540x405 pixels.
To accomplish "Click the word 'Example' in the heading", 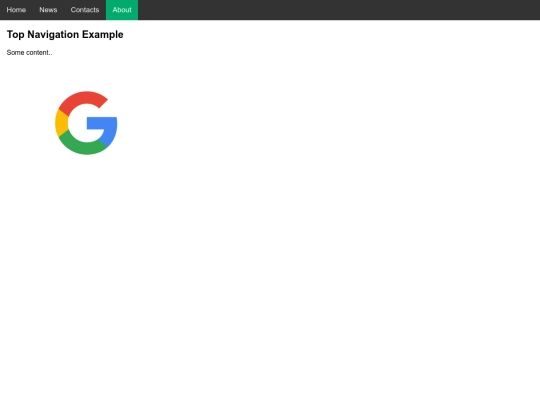I will (103, 34).
